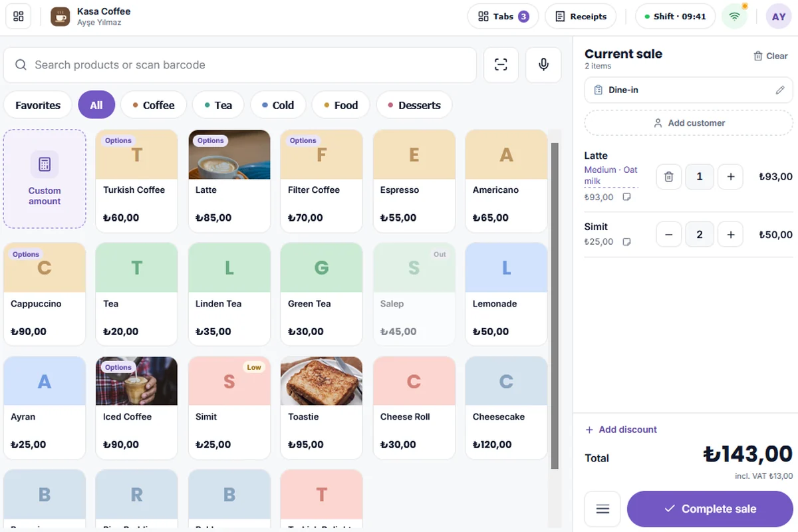Add a customer to the sale

689,123
